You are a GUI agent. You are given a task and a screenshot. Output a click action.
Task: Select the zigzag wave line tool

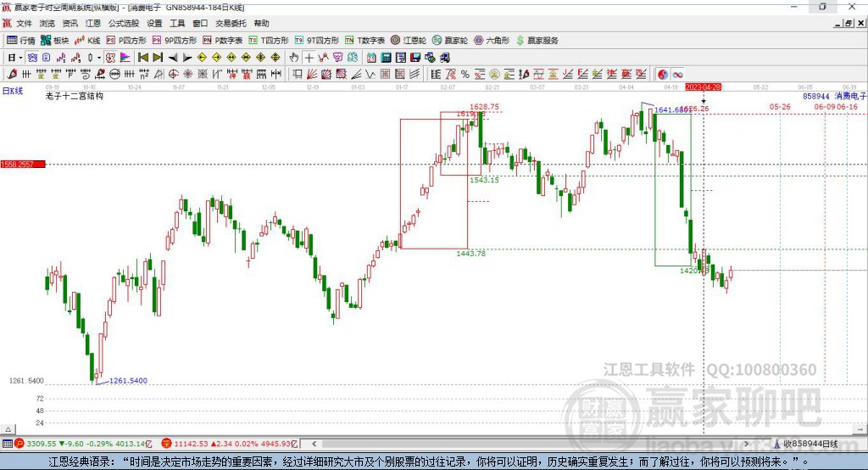pos(370,75)
